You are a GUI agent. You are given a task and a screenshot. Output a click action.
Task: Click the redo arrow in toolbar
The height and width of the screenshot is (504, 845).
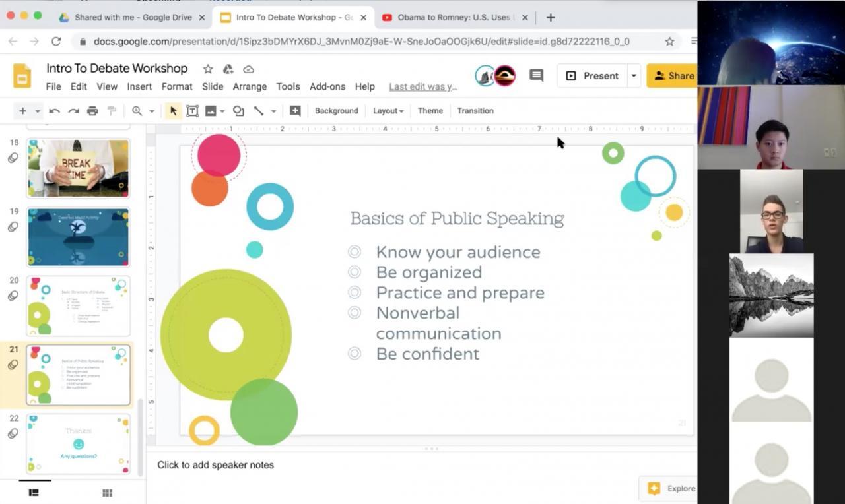73,111
